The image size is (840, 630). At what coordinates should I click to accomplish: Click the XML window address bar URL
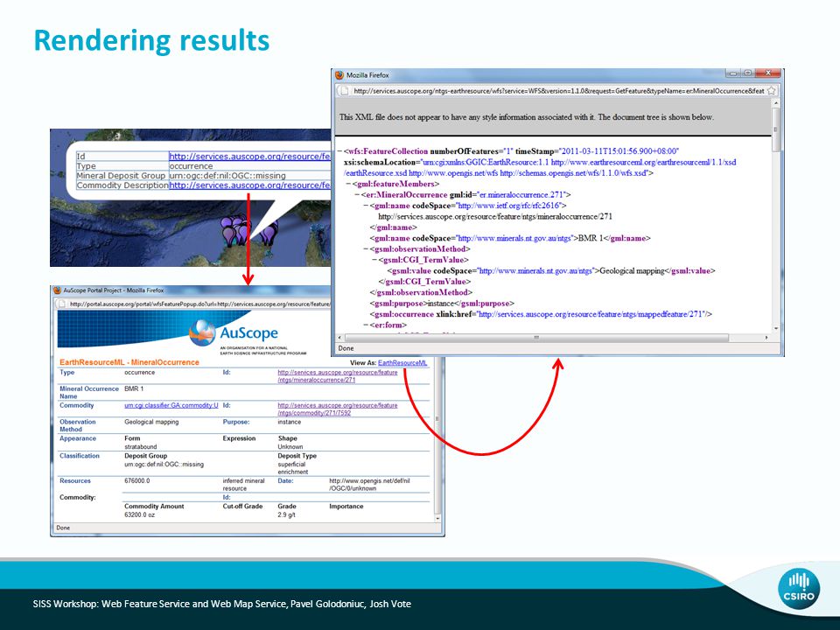click(559, 91)
